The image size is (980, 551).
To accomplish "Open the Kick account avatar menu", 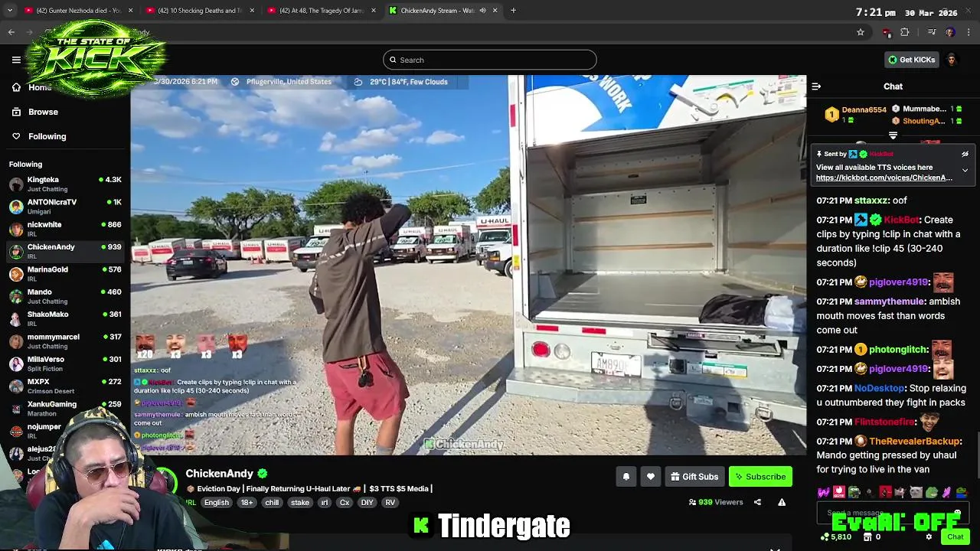I will (952, 60).
